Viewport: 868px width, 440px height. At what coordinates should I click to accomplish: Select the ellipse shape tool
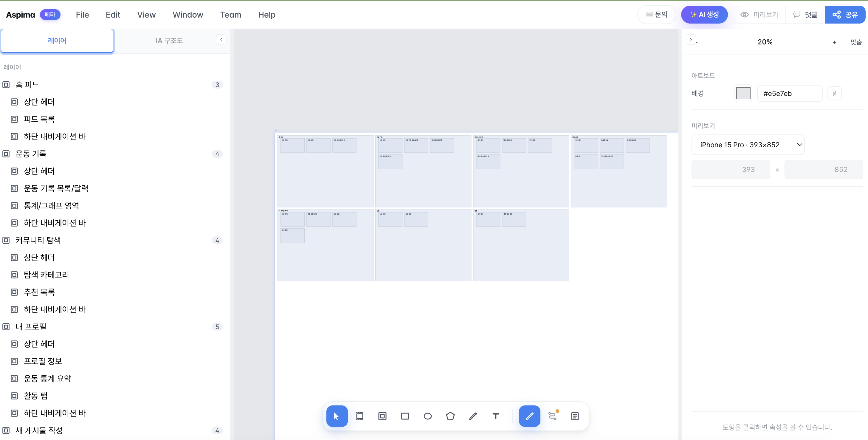click(428, 416)
